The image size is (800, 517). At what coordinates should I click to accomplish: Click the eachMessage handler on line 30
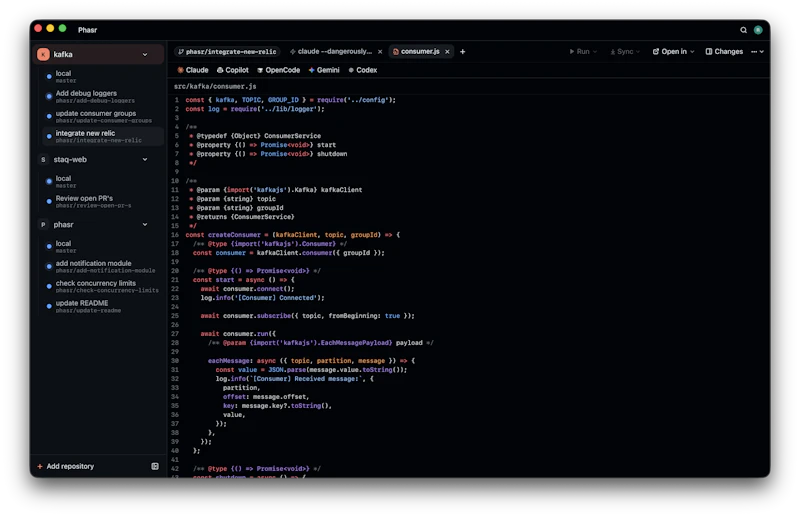(229, 361)
